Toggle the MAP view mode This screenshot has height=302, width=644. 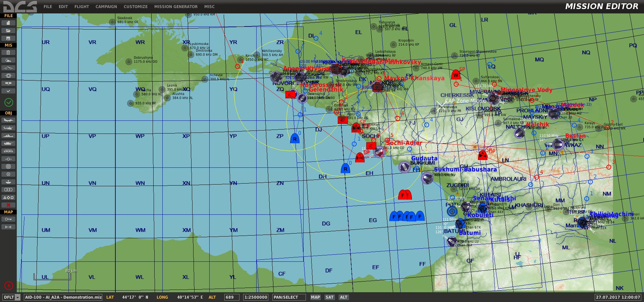tap(315, 297)
